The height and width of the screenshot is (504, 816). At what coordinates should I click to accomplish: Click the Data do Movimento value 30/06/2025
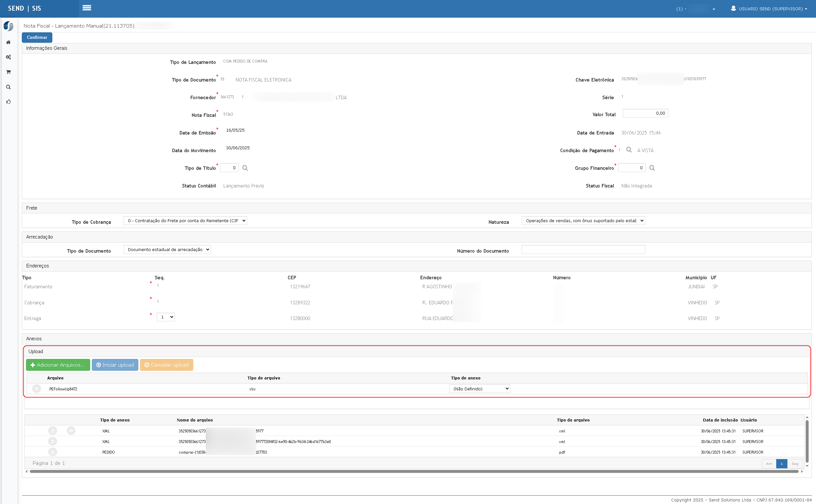pos(238,148)
